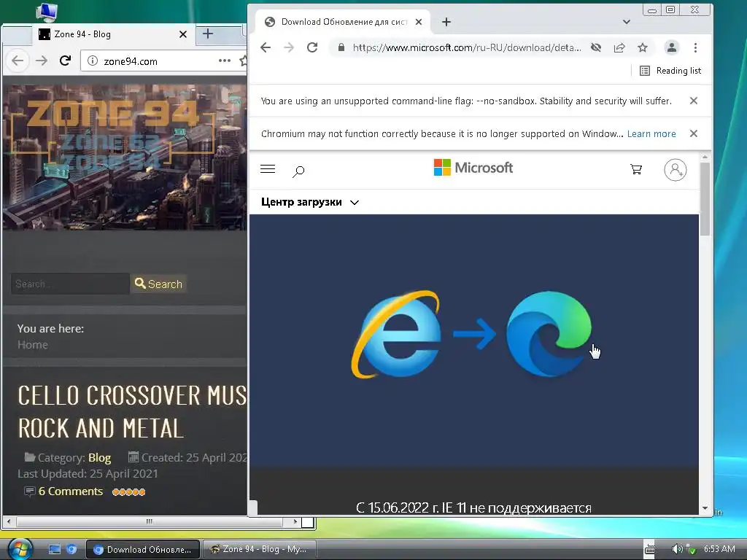This screenshot has width=747, height=560.
Task: Open the 6 Comments link
Action: coord(71,491)
